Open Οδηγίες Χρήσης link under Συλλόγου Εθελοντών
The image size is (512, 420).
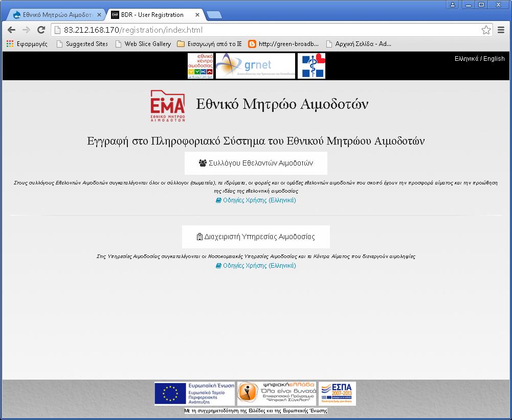click(256, 200)
